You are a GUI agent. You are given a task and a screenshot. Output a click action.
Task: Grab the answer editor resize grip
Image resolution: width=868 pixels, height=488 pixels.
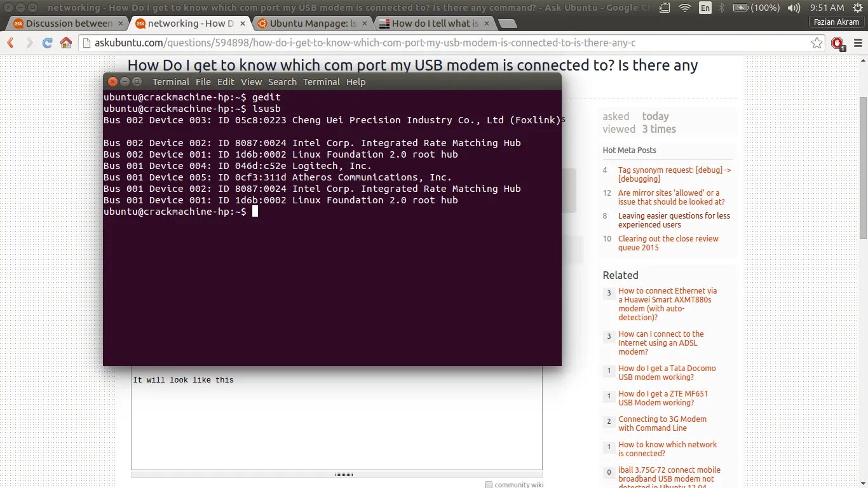pos(344,474)
